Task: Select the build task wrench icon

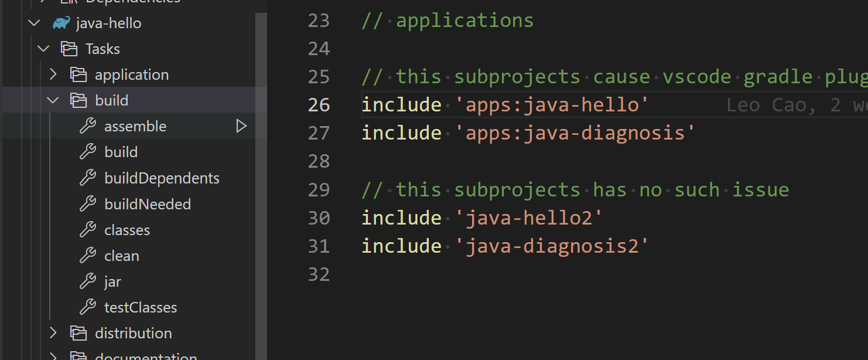Action: (88, 151)
